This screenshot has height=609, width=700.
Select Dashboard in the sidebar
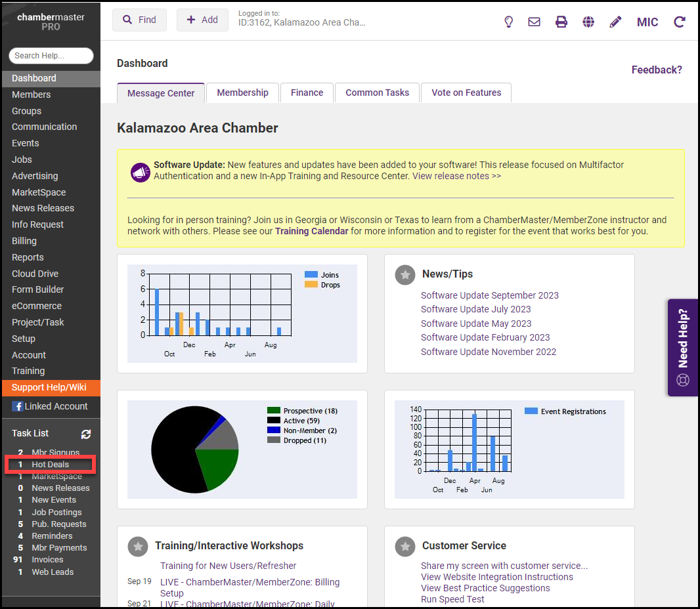pyautogui.click(x=51, y=79)
